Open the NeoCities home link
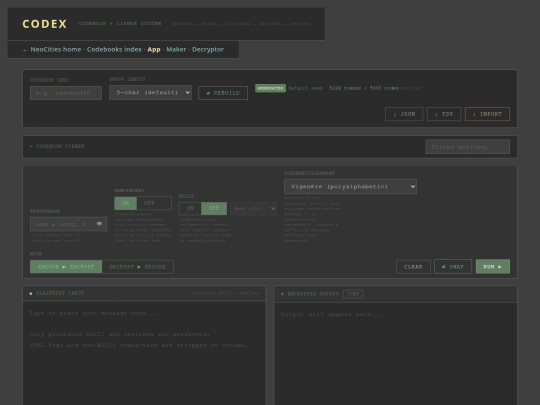Viewport: 540px width, 405px height. click(56, 49)
